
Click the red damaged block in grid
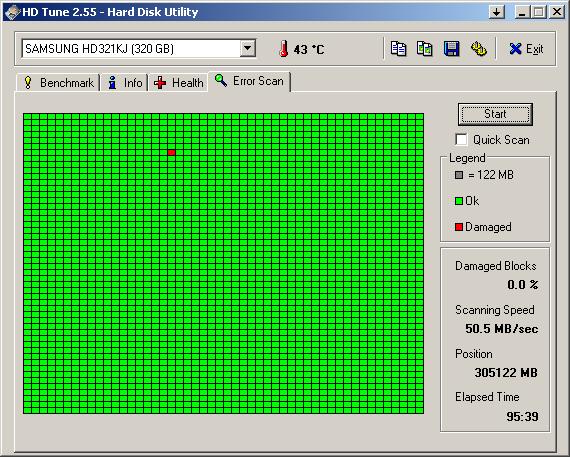coord(172,153)
